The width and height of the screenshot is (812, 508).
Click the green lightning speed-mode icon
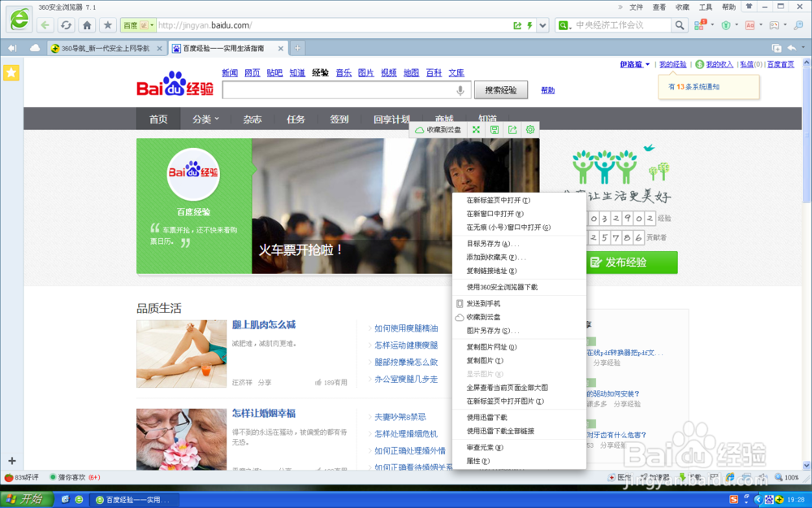click(529, 25)
